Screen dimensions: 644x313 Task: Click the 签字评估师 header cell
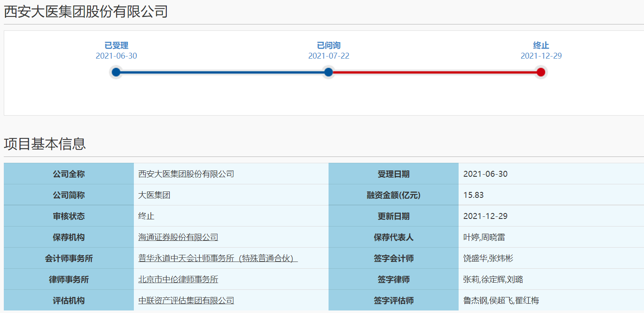pyautogui.click(x=394, y=300)
